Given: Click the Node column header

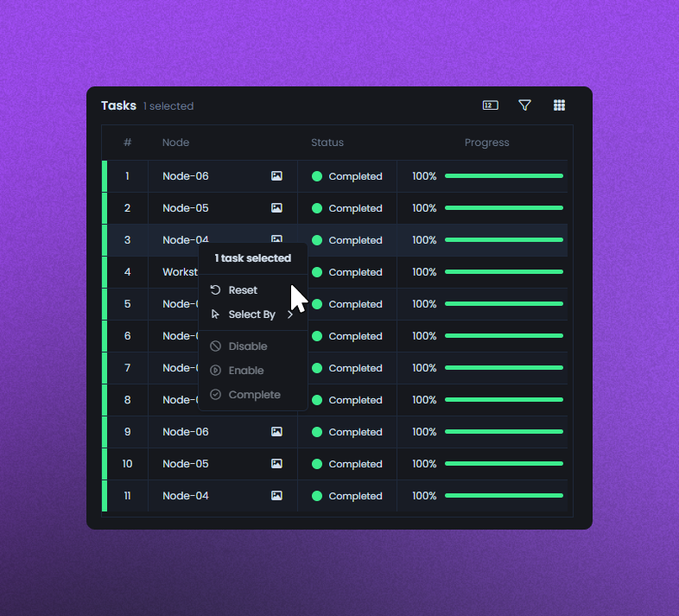Looking at the screenshot, I should tap(176, 143).
